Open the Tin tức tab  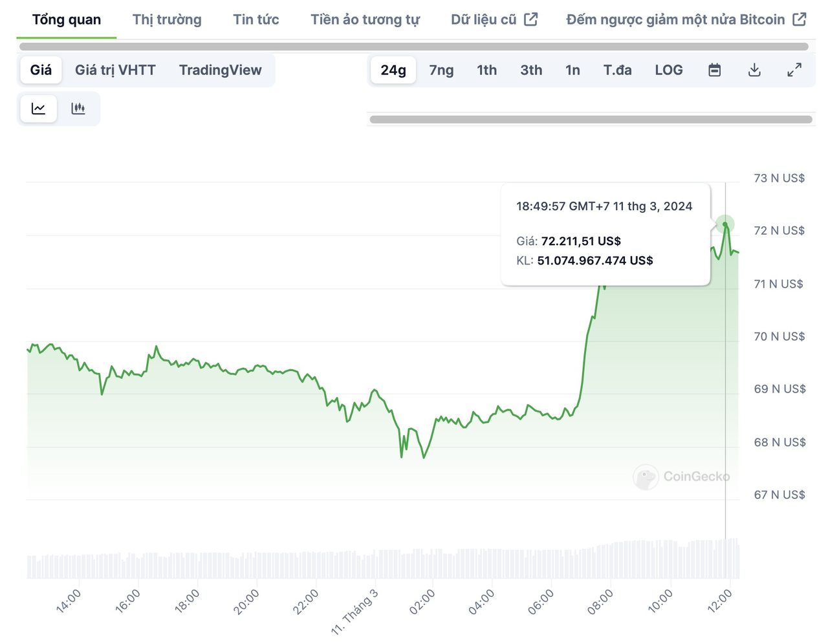pos(256,19)
